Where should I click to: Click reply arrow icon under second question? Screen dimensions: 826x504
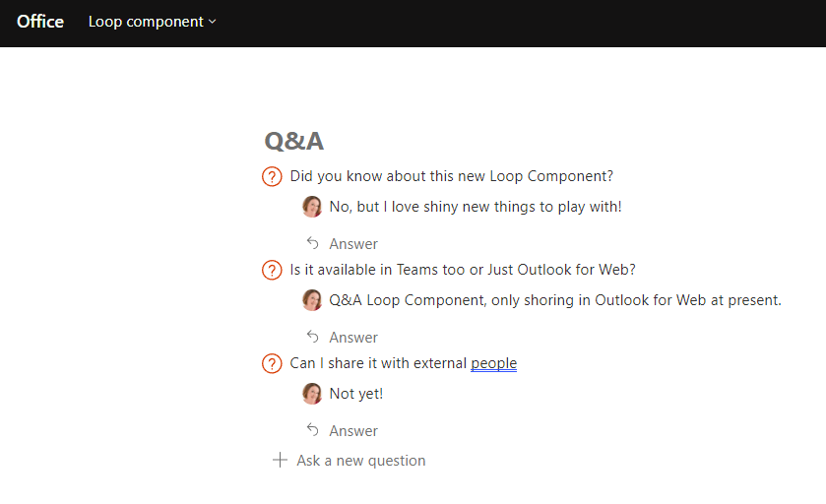coord(313,337)
